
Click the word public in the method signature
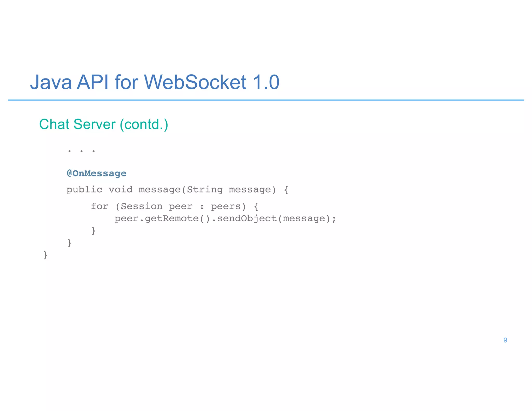[x=84, y=190]
